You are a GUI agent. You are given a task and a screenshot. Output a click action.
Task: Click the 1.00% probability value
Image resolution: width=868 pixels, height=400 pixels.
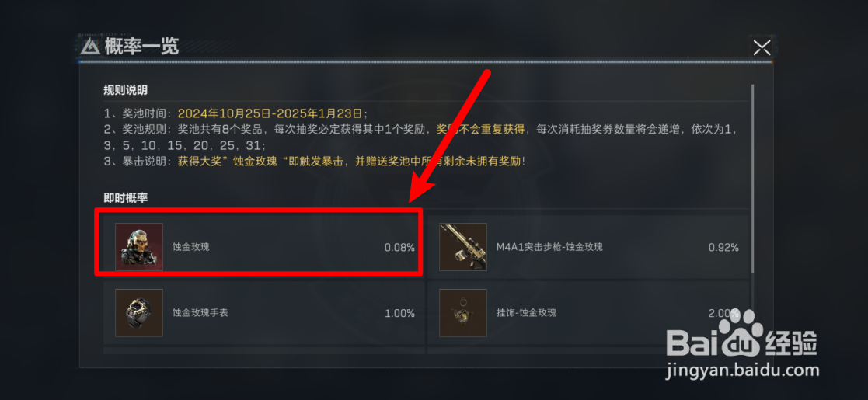point(399,313)
